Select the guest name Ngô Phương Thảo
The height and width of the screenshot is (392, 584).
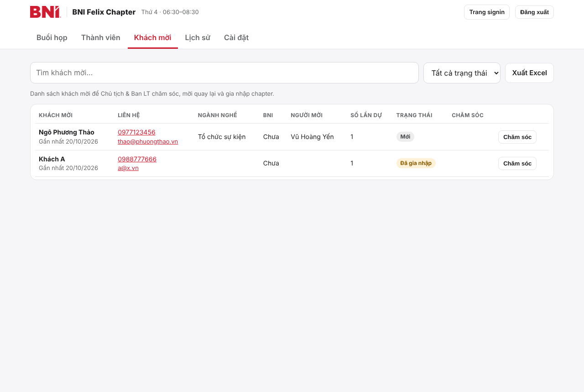(x=67, y=132)
